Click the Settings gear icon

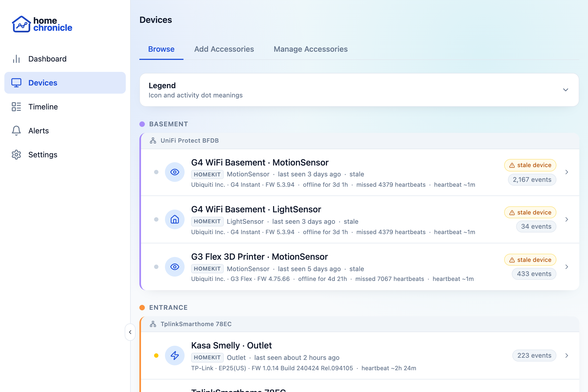tap(16, 155)
